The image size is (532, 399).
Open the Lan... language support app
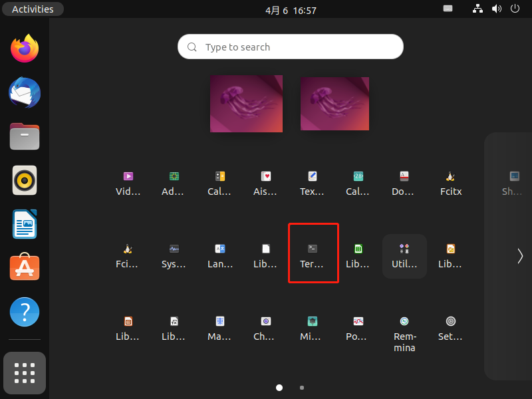click(x=220, y=249)
